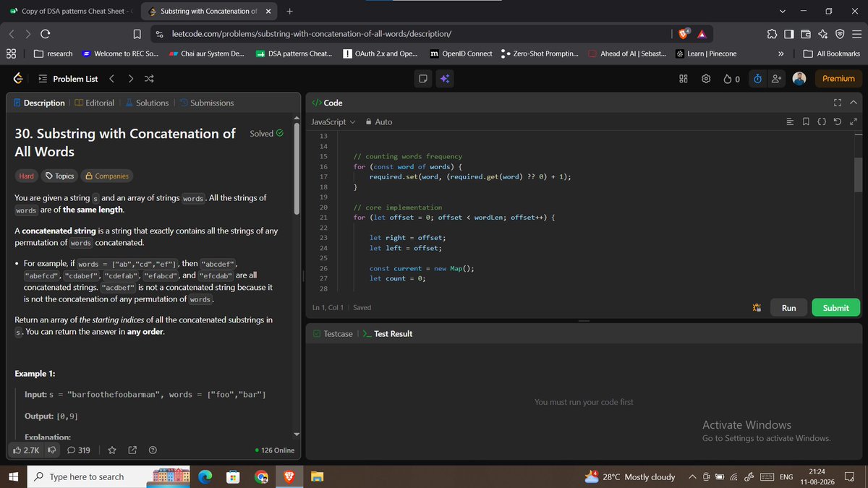This screenshot has height=488, width=868.
Task: Open invite collaborator icon
Action: [777, 79]
